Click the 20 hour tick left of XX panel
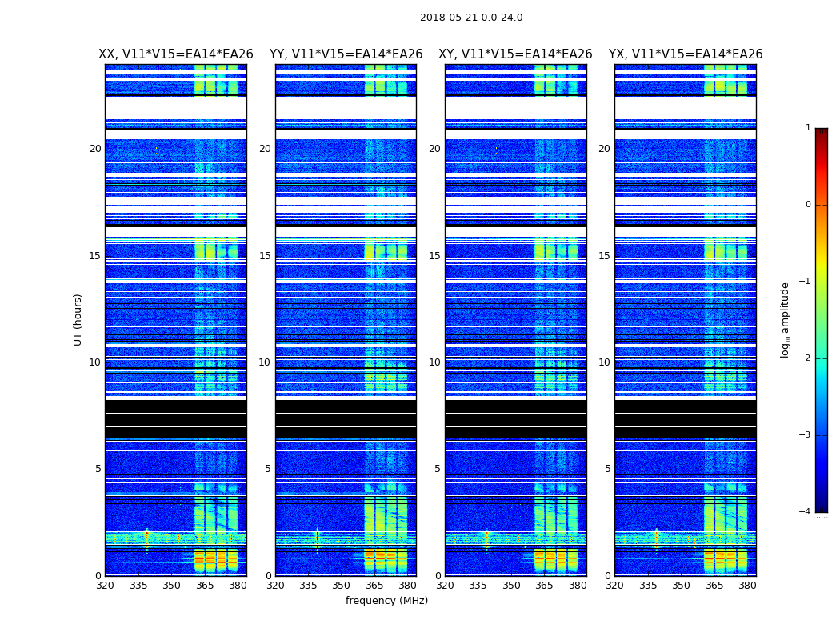Screen dimensions: 840x640 pos(95,149)
